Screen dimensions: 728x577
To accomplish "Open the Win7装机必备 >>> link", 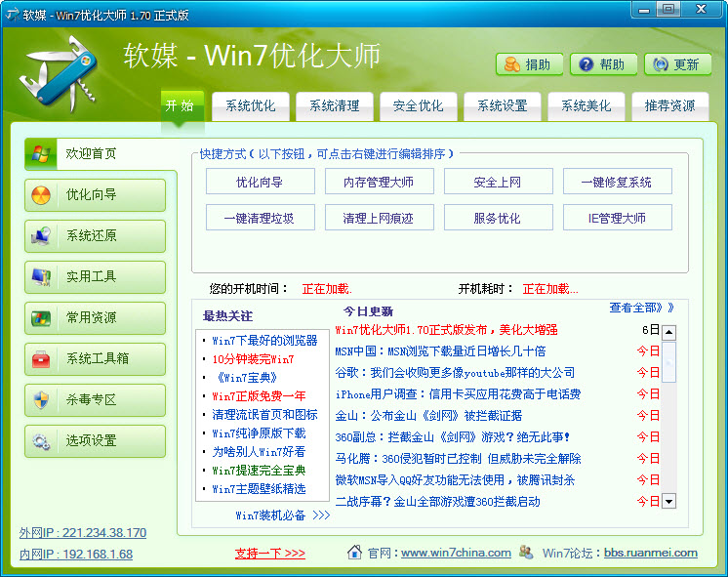I will (283, 515).
